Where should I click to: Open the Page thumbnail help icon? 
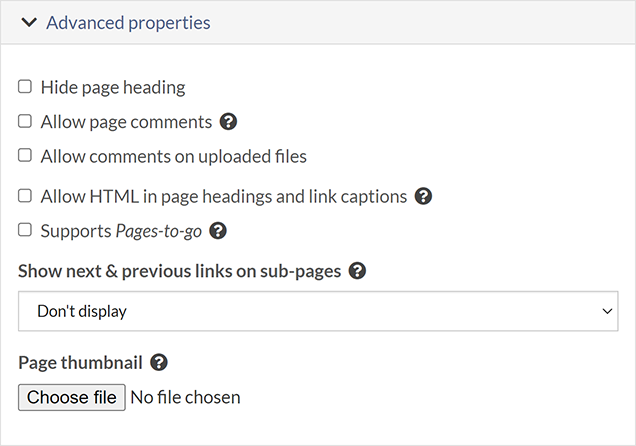[x=158, y=363]
